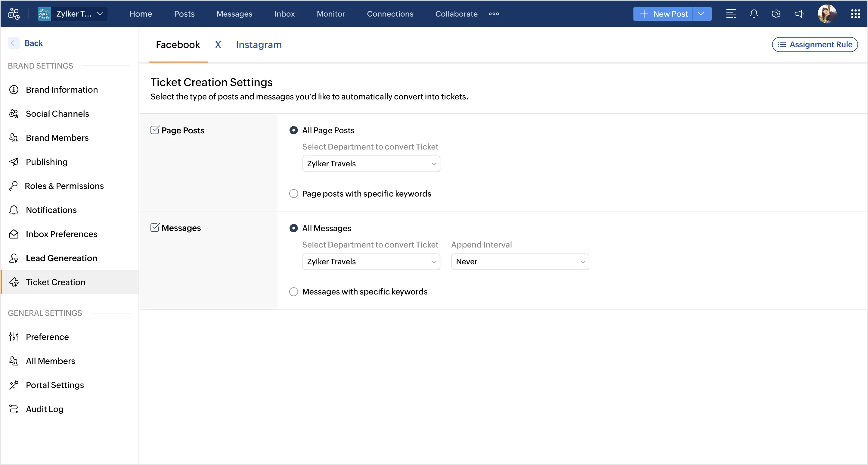Open the settings gear icon
This screenshot has height=465, width=868.
click(776, 14)
